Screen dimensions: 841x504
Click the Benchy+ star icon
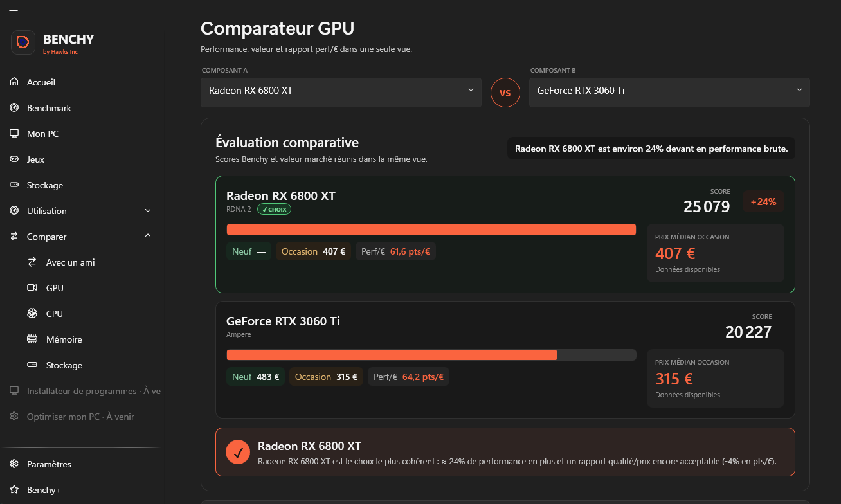(x=14, y=490)
